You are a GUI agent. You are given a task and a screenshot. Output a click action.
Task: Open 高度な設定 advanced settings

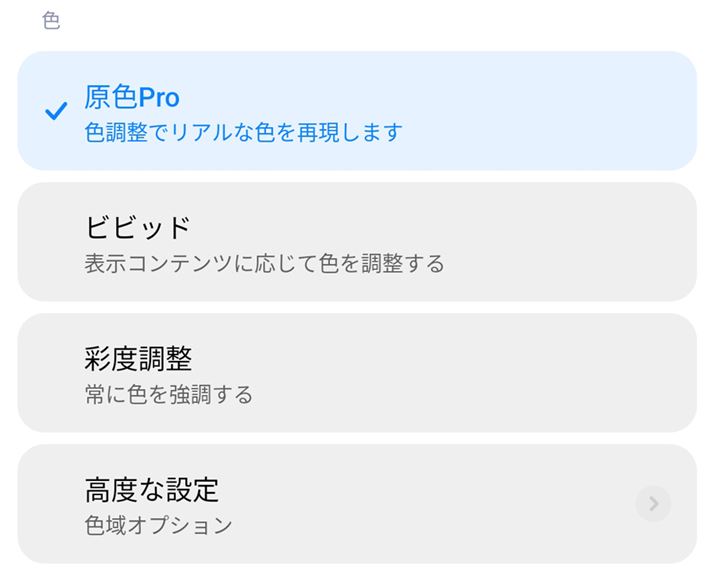tap(357, 504)
